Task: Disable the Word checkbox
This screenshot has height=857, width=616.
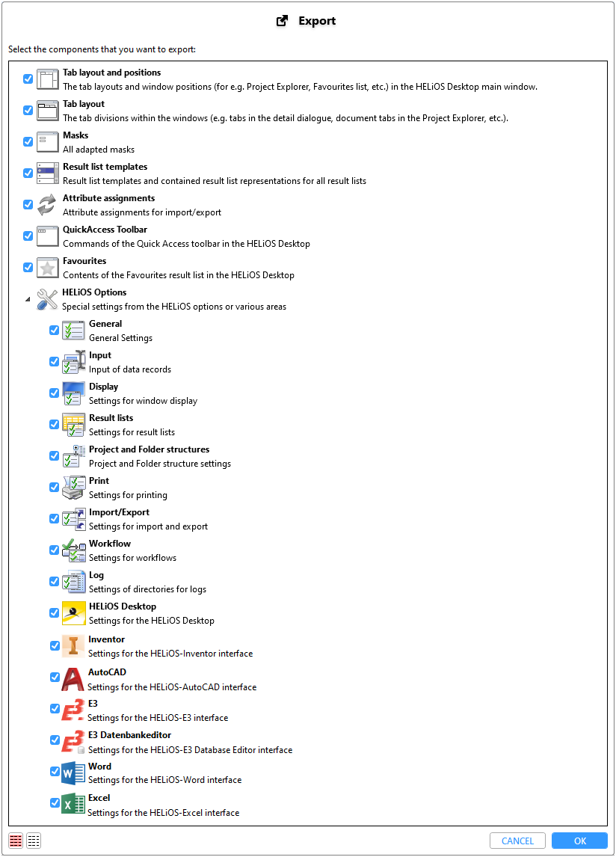Action: point(55,772)
